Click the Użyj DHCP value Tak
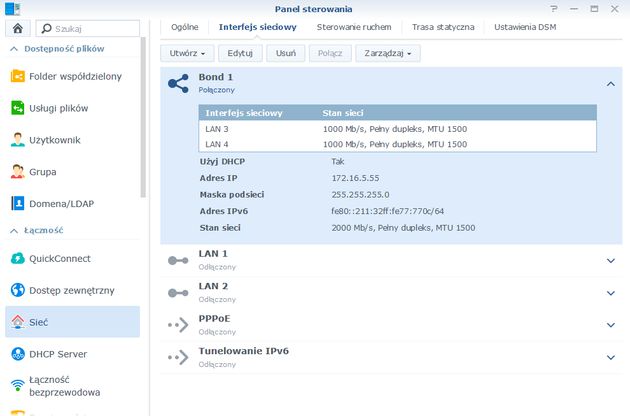 click(x=338, y=161)
